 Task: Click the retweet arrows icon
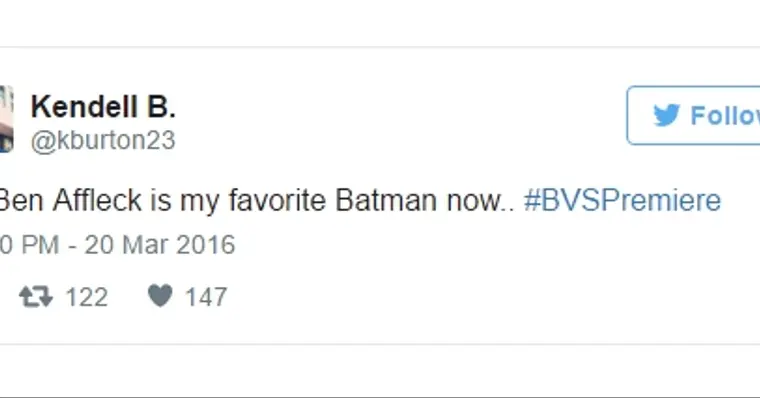click(36, 296)
